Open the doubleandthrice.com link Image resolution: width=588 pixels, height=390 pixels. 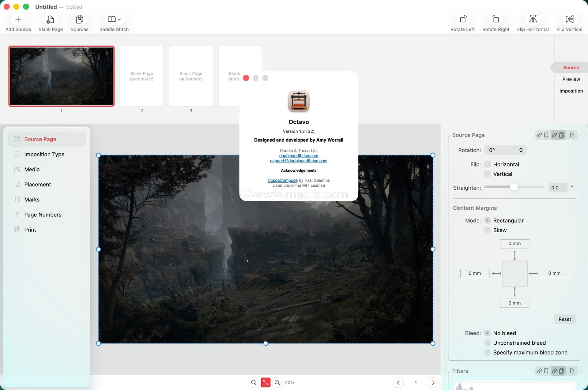(299, 156)
